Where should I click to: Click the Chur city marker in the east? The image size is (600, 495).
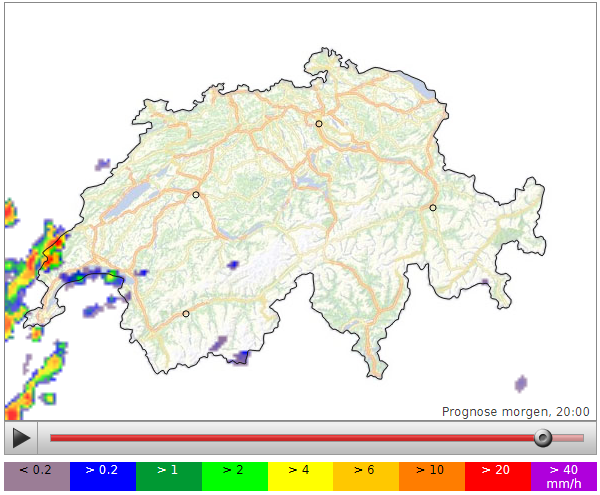[x=433, y=208]
